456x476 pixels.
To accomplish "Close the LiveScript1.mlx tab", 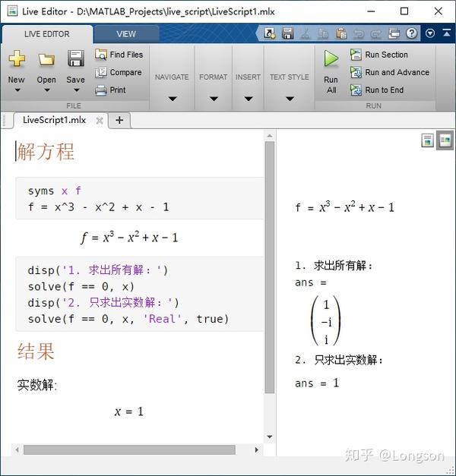I will pos(99,121).
